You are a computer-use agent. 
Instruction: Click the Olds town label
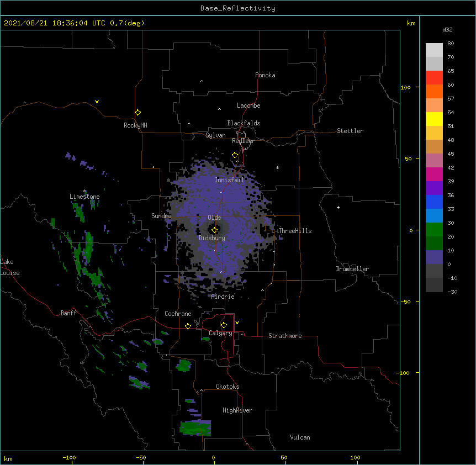click(x=214, y=218)
